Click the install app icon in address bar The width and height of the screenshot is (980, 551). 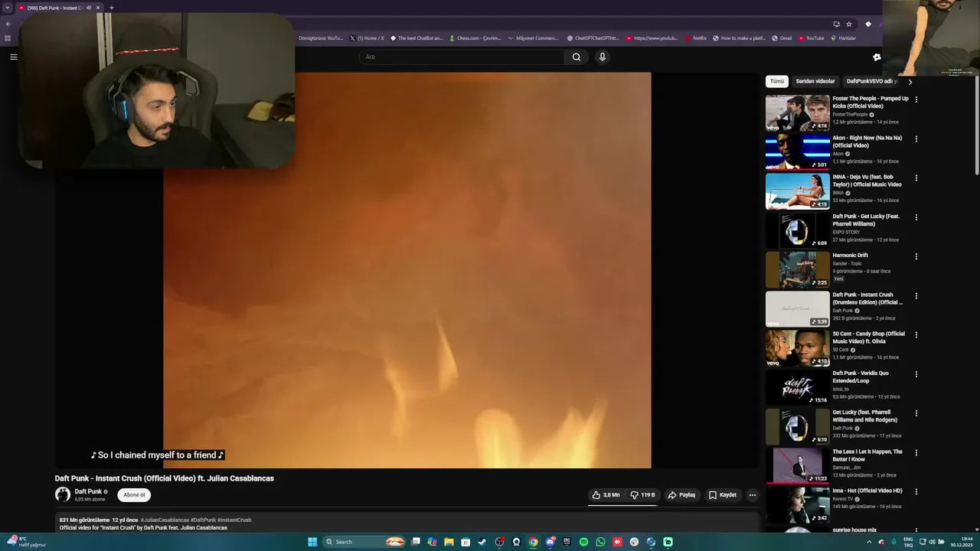coord(836,24)
